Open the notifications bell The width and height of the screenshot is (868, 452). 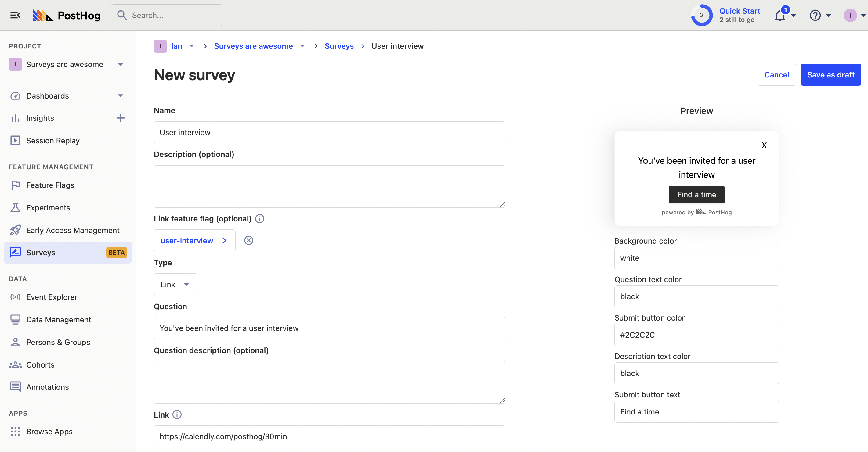780,16
